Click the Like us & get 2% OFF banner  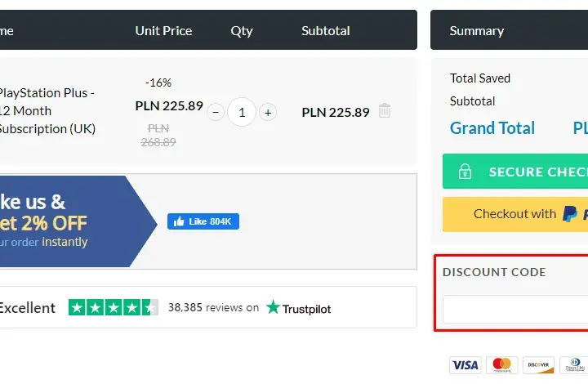(x=78, y=221)
